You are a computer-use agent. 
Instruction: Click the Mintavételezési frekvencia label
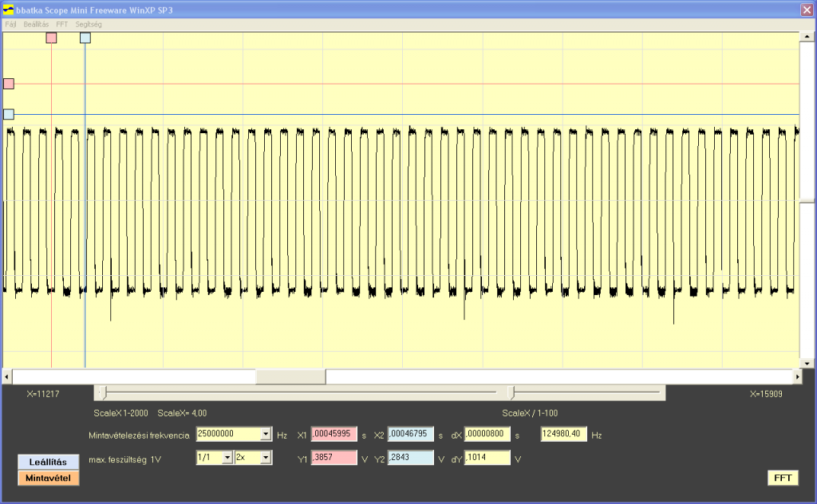tap(139, 435)
